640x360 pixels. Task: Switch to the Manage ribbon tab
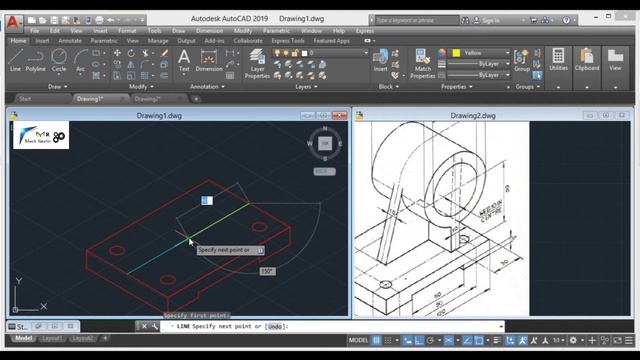[158, 41]
